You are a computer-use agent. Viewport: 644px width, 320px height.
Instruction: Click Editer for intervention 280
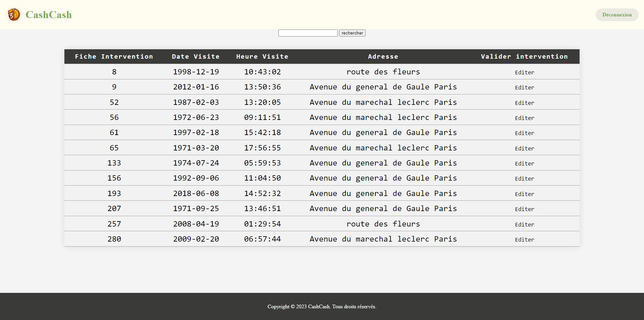pos(524,240)
